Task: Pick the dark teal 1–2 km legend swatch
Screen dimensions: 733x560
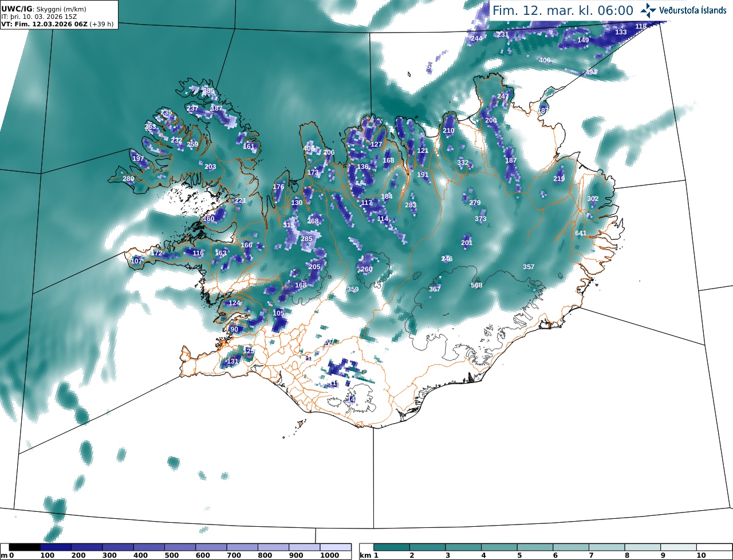Action: click(392, 547)
